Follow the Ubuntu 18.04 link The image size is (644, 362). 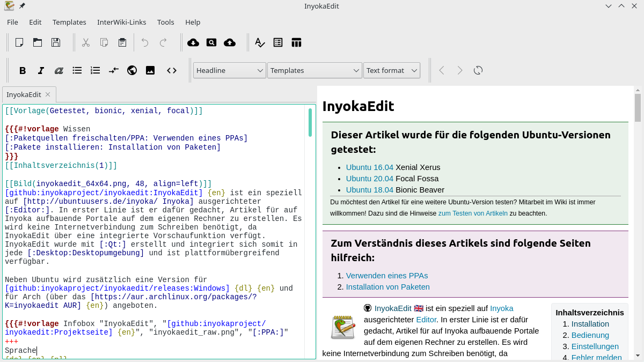coord(370,190)
